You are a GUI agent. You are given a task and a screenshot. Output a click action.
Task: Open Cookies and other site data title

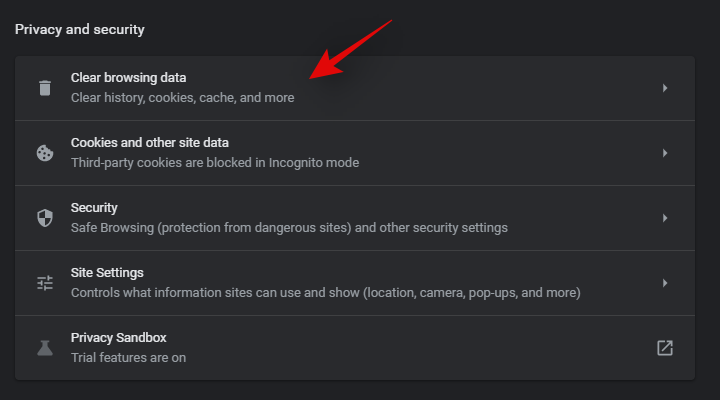[149, 143]
